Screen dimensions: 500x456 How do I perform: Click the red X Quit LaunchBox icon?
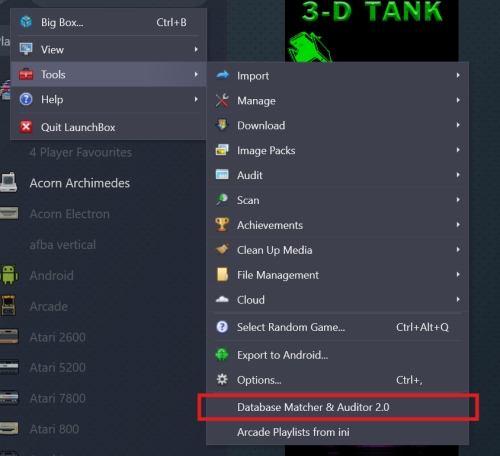[x=26, y=127]
